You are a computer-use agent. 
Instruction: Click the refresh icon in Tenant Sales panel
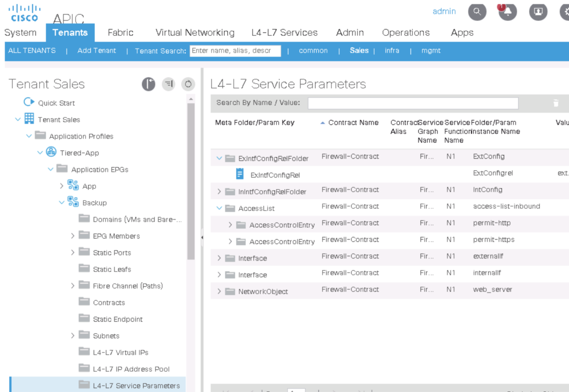coord(188,84)
